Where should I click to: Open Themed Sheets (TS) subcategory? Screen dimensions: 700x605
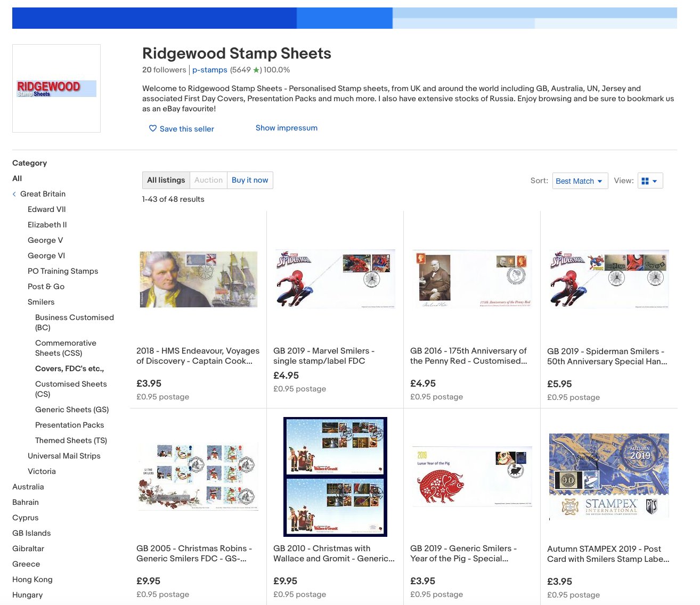71,440
